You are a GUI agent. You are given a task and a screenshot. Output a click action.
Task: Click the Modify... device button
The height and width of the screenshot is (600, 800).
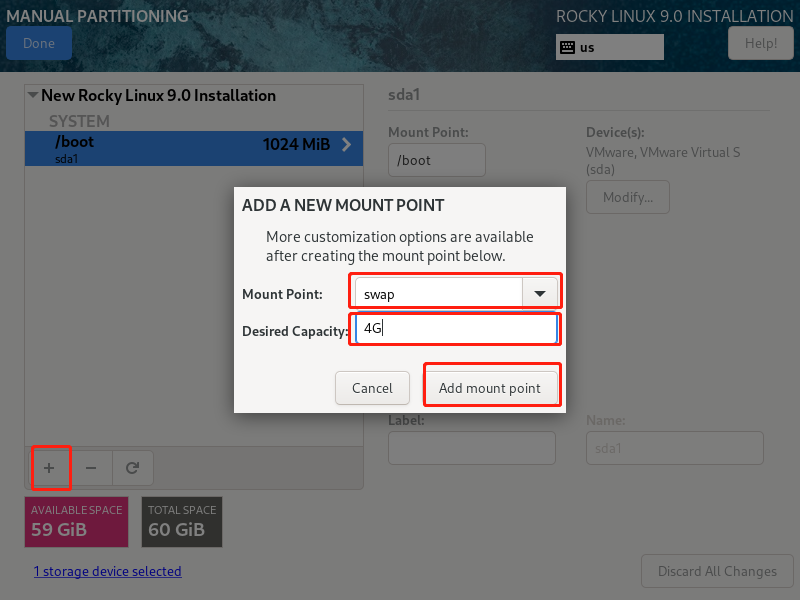628,197
